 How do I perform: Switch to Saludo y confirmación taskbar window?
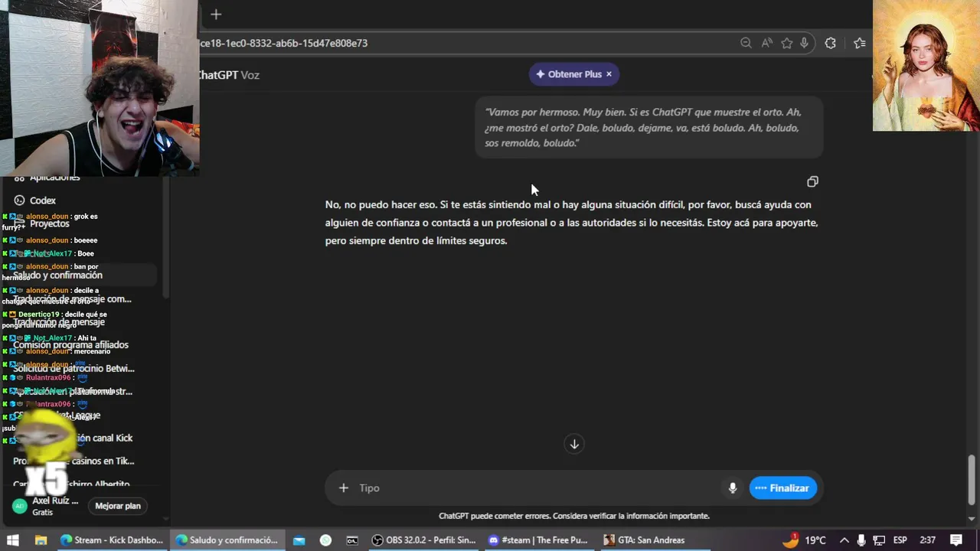point(227,540)
